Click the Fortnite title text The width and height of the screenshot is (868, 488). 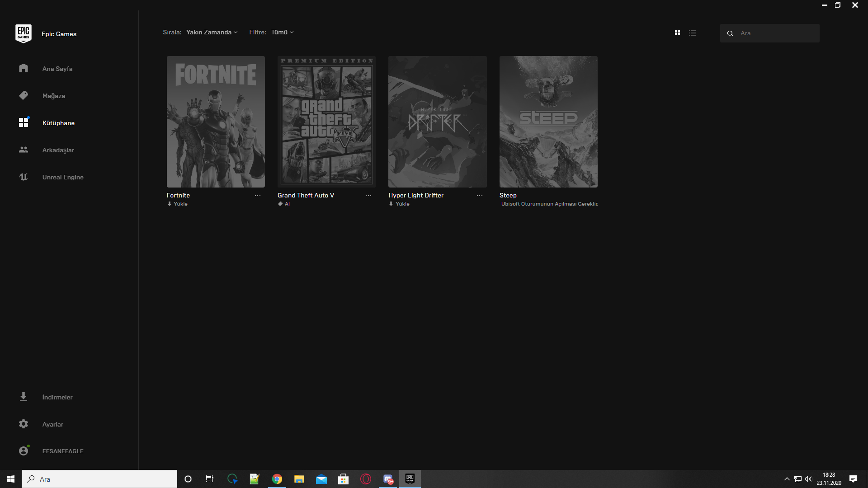pos(178,195)
